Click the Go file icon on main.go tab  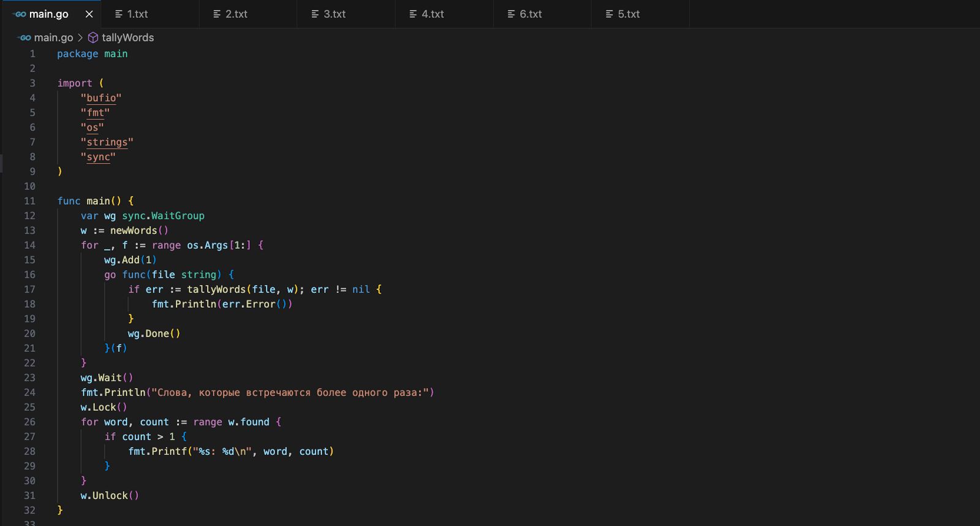(20, 14)
